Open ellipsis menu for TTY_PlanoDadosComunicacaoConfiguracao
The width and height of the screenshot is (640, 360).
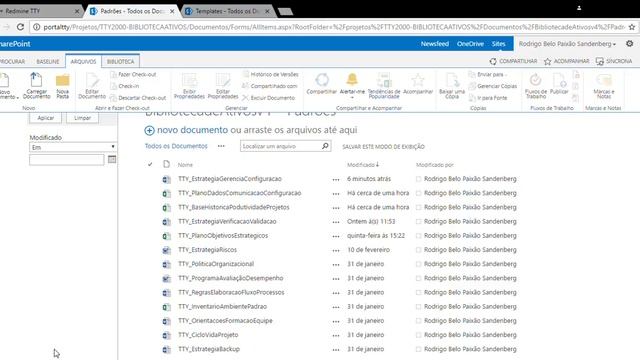[x=336, y=193]
